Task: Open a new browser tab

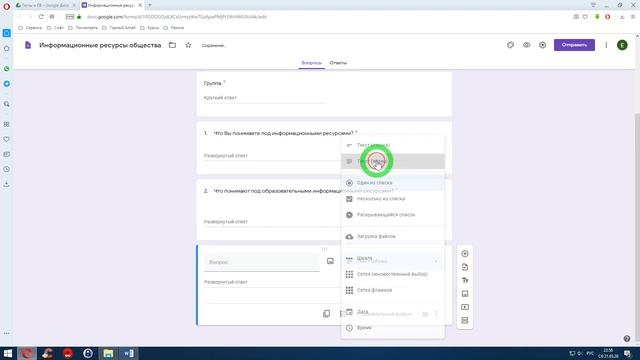Action: point(150,5)
